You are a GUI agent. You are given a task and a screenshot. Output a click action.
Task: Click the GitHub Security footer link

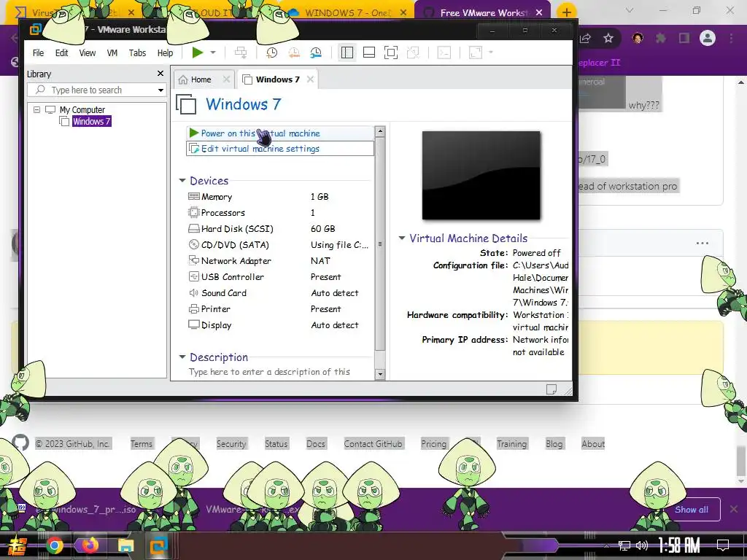231,444
